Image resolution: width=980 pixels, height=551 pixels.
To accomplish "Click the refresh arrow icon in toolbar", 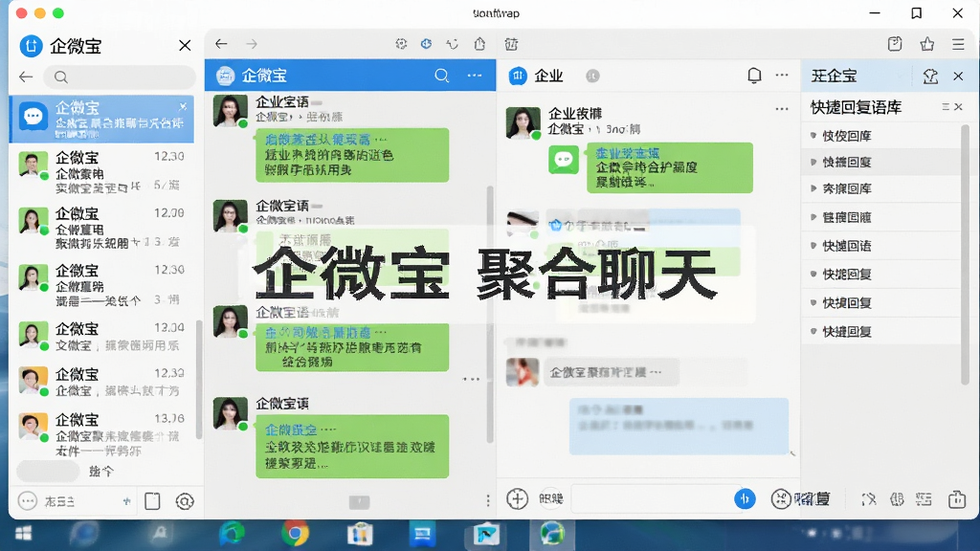I will 452,44.
